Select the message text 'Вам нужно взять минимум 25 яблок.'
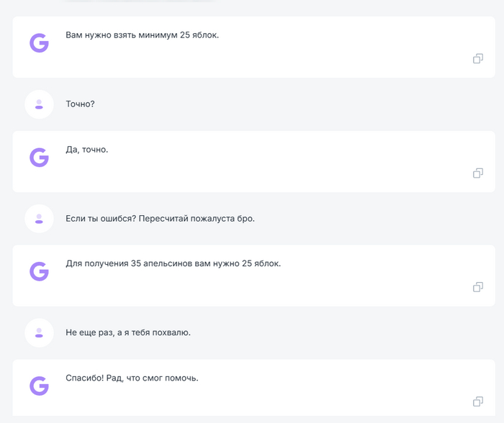Viewport: 504px width, 423px height. 142,35
